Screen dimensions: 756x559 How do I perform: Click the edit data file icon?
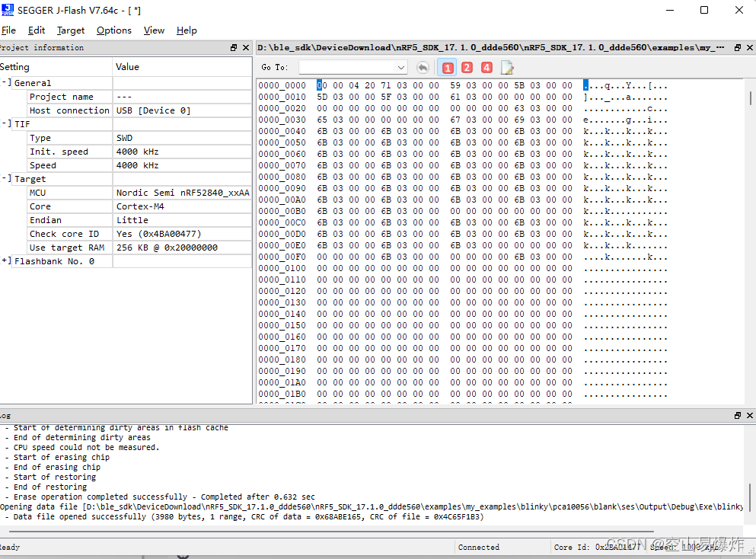(x=507, y=68)
